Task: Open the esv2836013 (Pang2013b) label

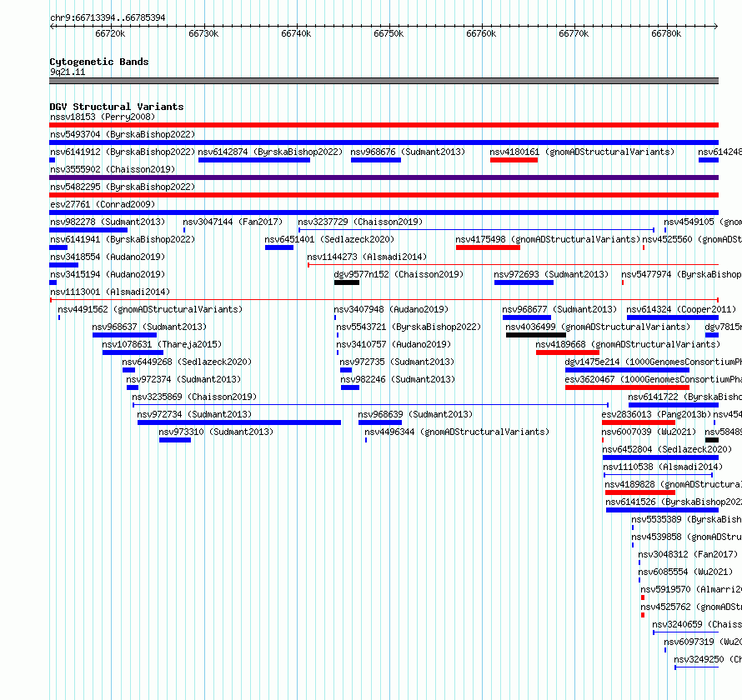Action: point(656,414)
